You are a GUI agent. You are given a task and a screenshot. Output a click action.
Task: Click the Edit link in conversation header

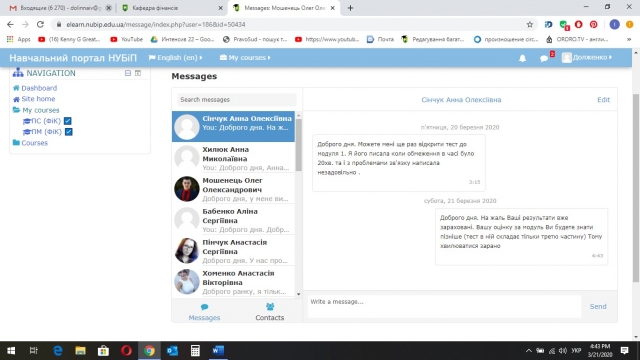click(x=603, y=100)
